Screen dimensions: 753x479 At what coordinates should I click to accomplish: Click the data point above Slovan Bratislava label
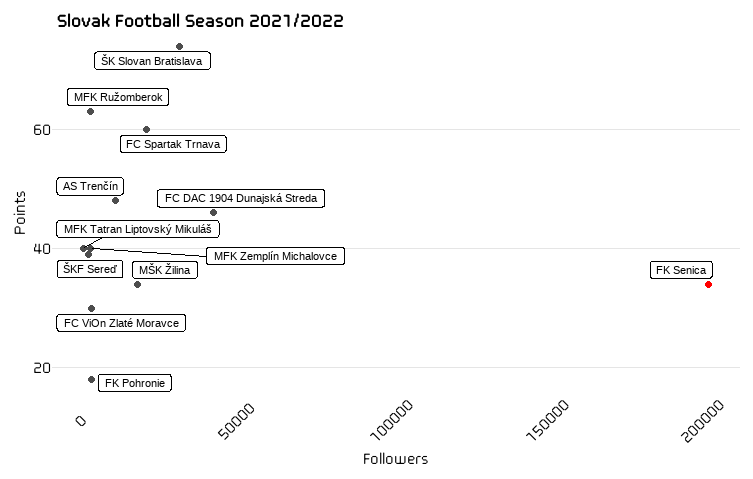[x=179, y=47]
